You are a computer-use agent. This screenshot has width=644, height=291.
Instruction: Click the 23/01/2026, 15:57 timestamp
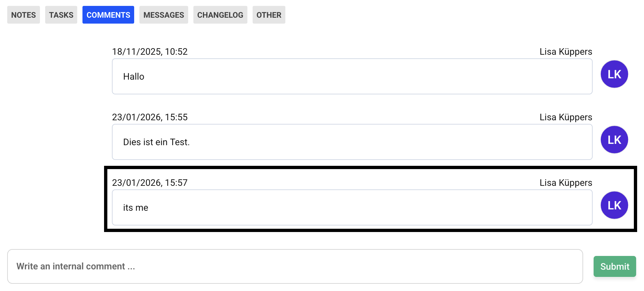(x=150, y=183)
